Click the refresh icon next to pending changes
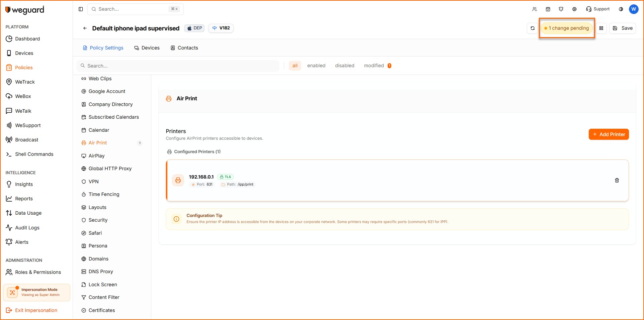The width and height of the screenshot is (644, 320). pos(532,28)
